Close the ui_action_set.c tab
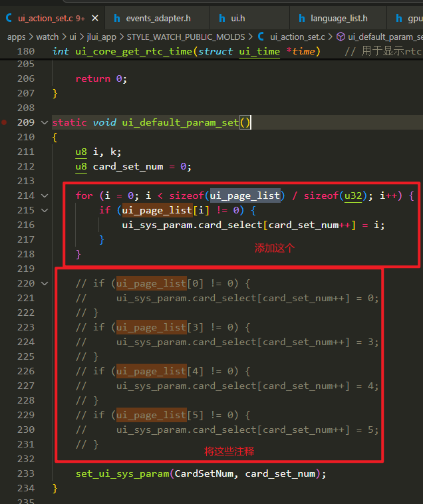This screenshot has width=423, height=504. click(95, 19)
